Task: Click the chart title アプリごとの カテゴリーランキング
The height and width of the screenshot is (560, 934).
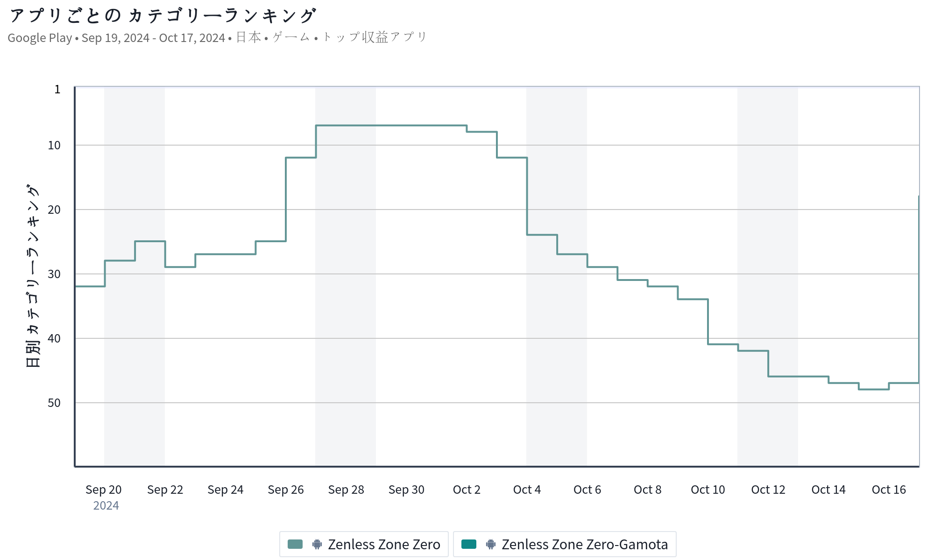Action: pyautogui.click(x=163, y=16)
